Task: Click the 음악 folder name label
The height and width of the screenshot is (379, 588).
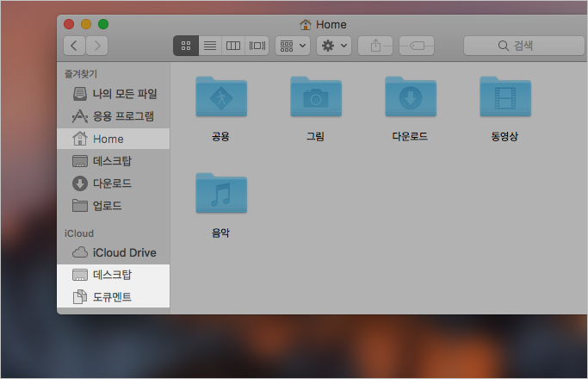Action: tap(220, 233)
